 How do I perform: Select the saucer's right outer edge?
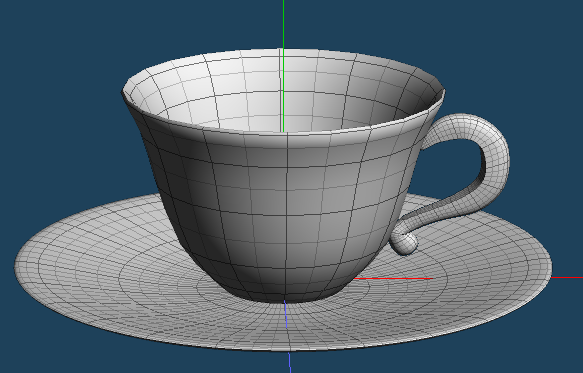[x=548, y=268]
